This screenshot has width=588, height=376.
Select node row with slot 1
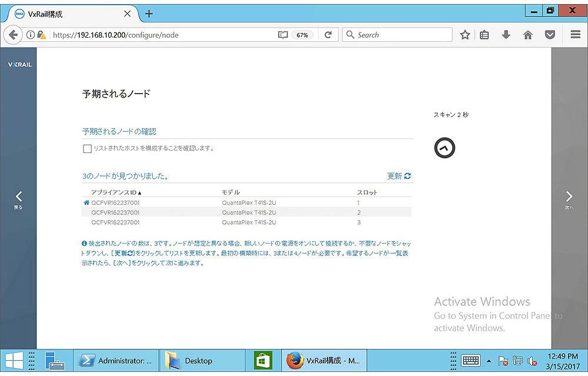[x=246, y=202]
